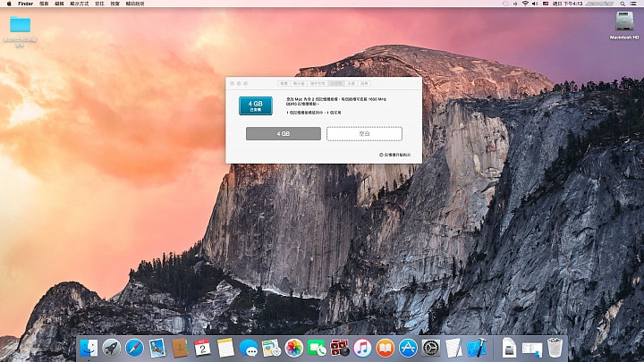Viewport: 644px width, 362px height.
Task: Click the Bluetooth icon in menu bar
Action: tap(515, 4)
